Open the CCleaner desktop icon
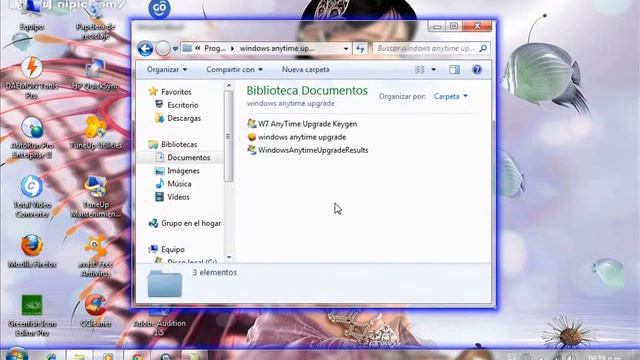This screenshot has height=360, width=640. tap(95, 311)
